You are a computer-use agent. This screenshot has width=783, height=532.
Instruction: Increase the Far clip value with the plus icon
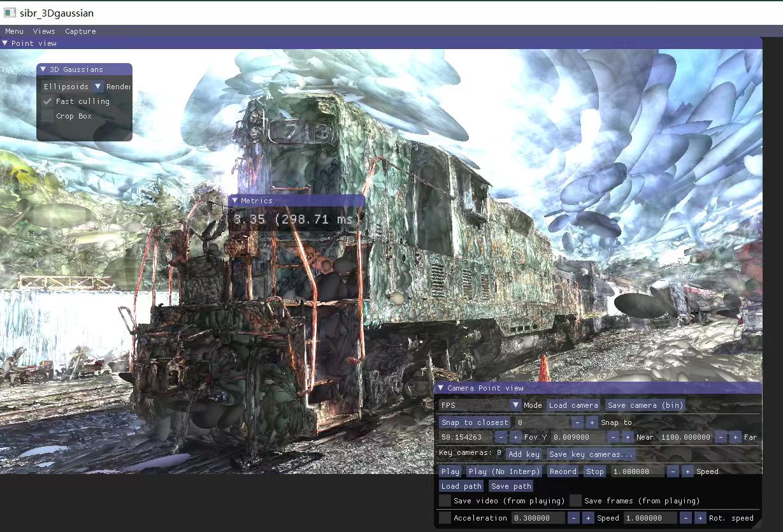[735, 437]
